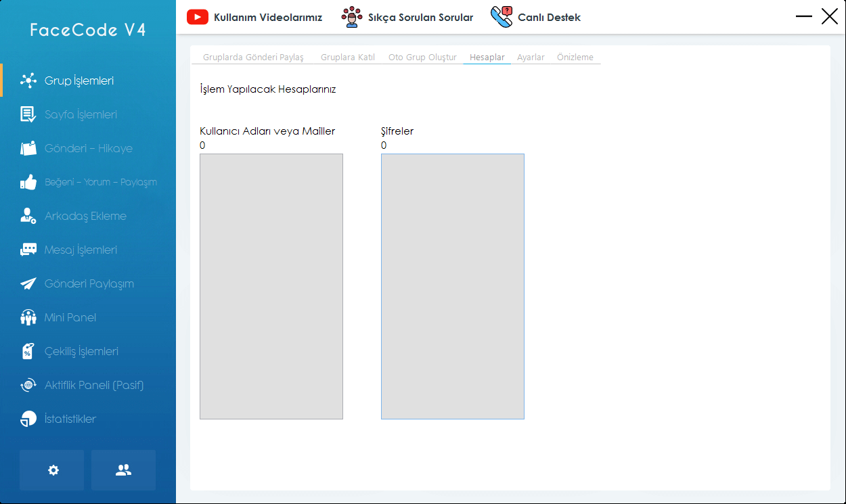Open the İstatistikler section

70,419
